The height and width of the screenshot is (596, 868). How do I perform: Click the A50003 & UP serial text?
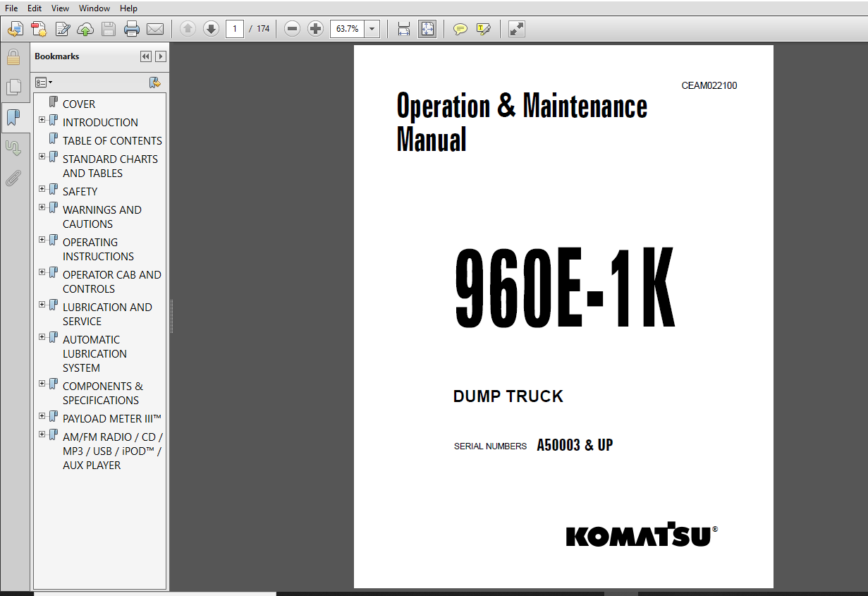575,445
